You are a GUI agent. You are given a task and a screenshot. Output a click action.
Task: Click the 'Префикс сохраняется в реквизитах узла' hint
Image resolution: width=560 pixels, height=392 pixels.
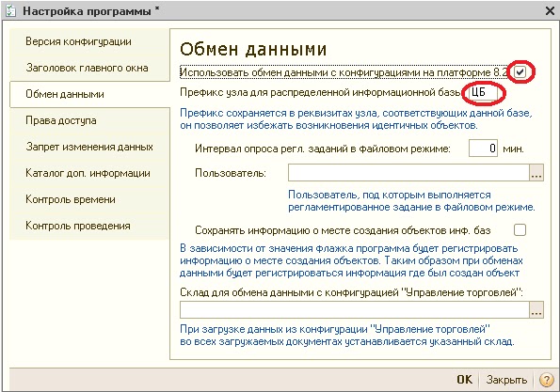click(356, 119)
